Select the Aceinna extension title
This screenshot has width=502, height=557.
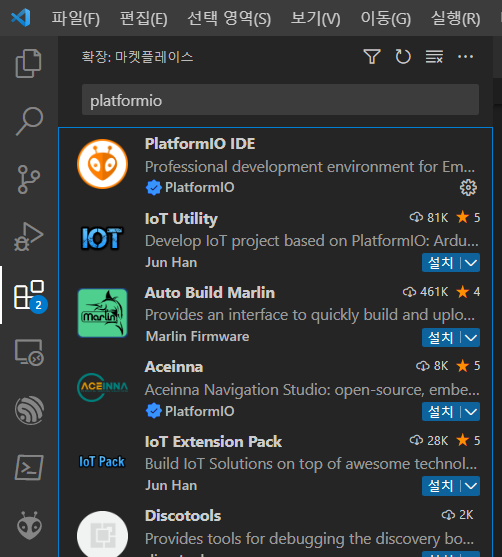pos(174,367)
